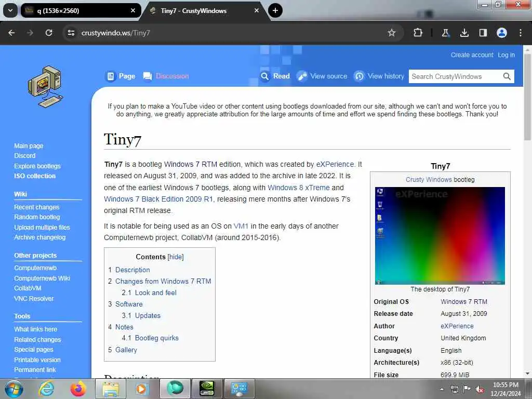Bookmark this page with the star icon
The width and height of the screenshot is (532, 399).
392,33
